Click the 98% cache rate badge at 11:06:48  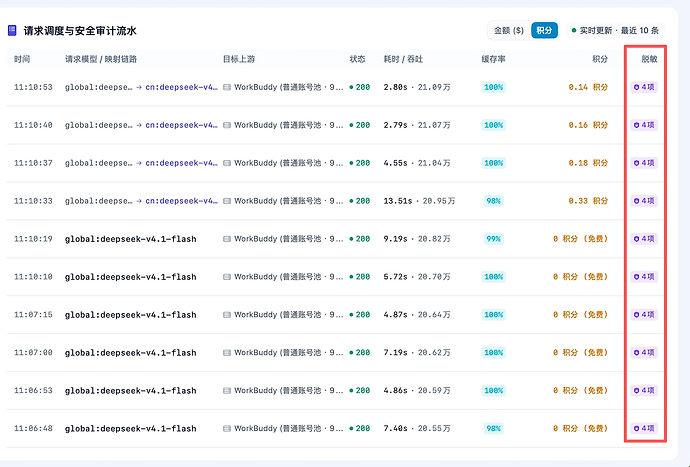click(493, 428)
